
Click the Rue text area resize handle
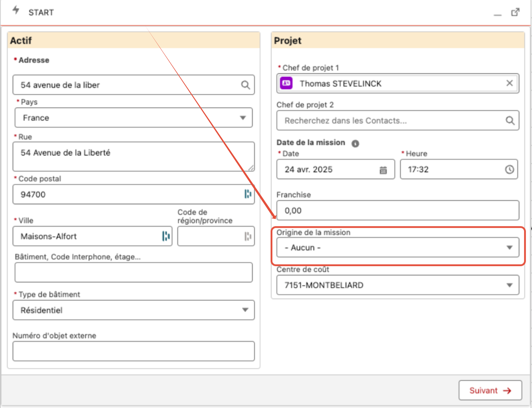251,168
